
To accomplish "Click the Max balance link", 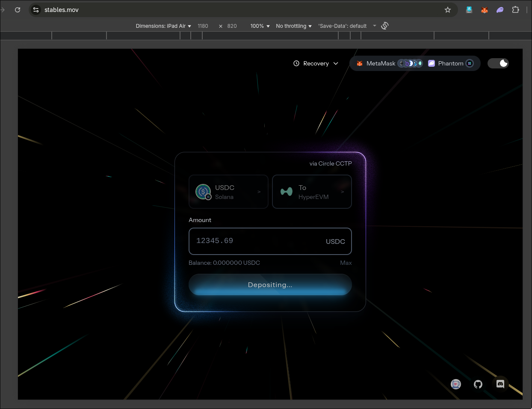I will [x=346, y=263].
